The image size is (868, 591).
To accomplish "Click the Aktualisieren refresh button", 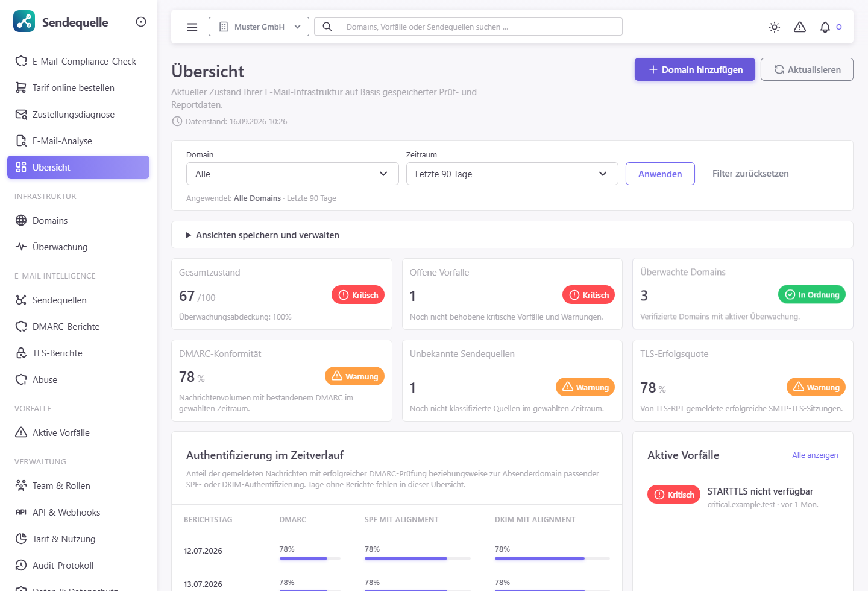I will [807, 69].
